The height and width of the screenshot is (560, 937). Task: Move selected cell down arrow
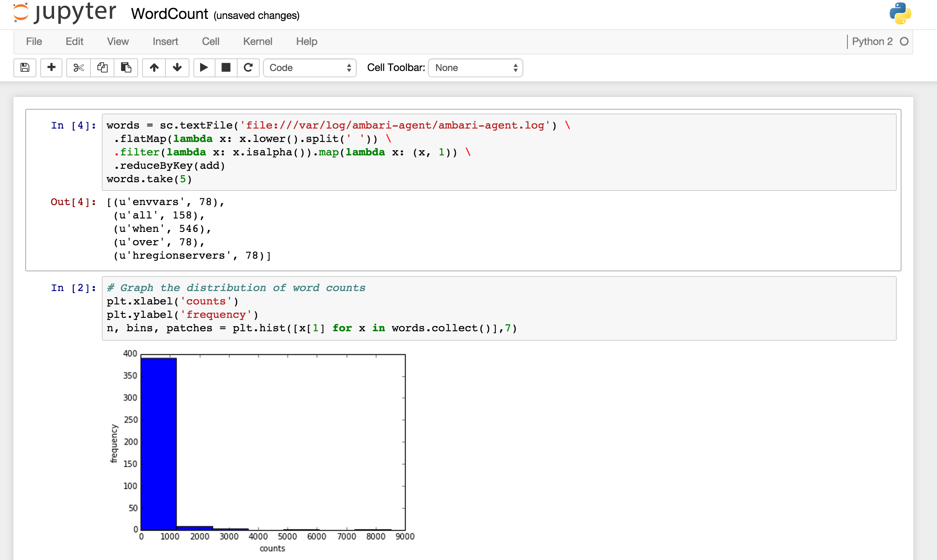click(177, 67)
